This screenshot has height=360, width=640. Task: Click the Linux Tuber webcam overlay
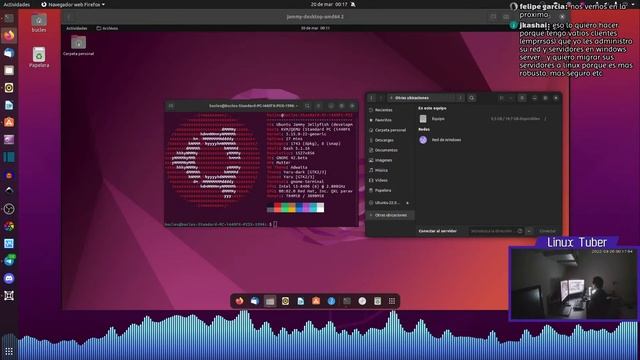point(573,283)
